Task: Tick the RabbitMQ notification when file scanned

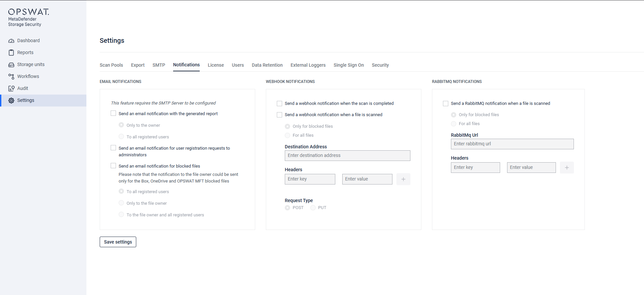Action: tap(446, 104)
